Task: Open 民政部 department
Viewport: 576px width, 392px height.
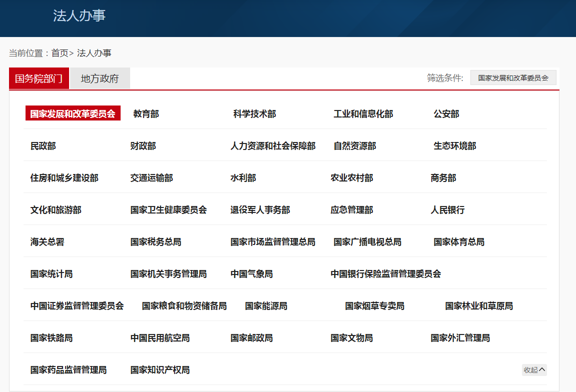Action: point(43,146)
